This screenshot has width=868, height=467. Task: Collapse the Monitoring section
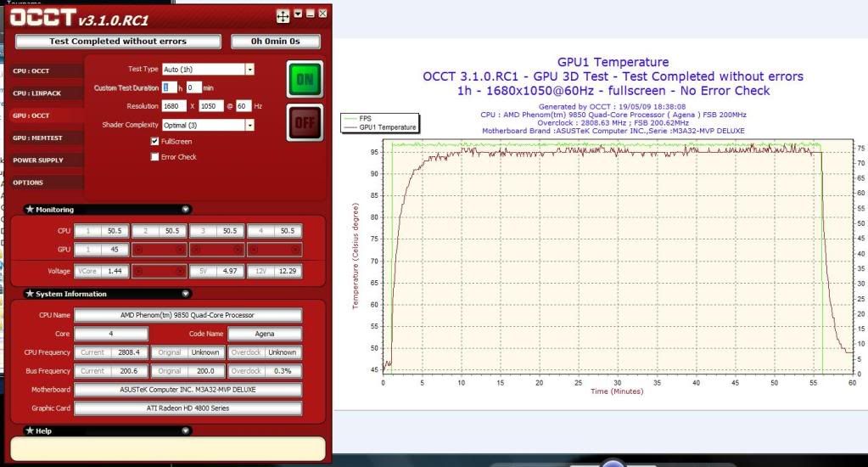pyautogui.click(x=186, y=210)
